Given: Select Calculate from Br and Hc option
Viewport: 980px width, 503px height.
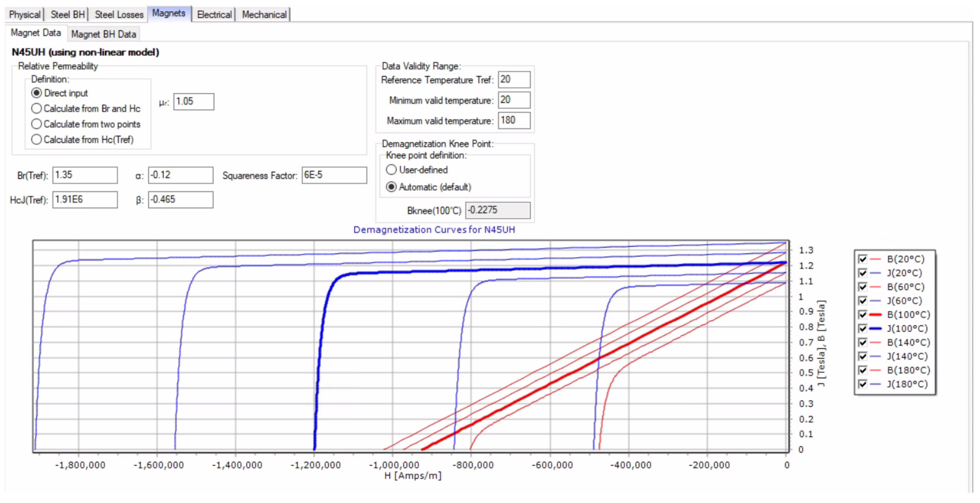Looking at the screenshot, I should point(36,108).
